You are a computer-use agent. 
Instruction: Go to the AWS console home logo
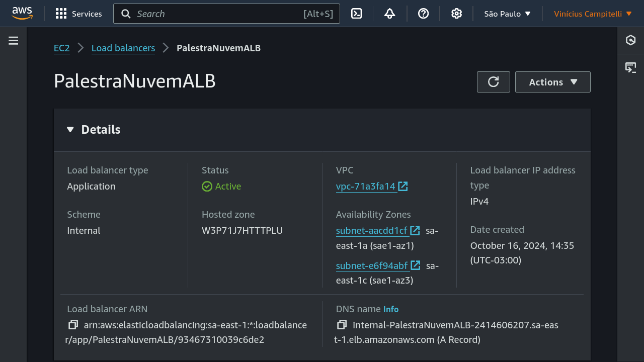point(22,14)
